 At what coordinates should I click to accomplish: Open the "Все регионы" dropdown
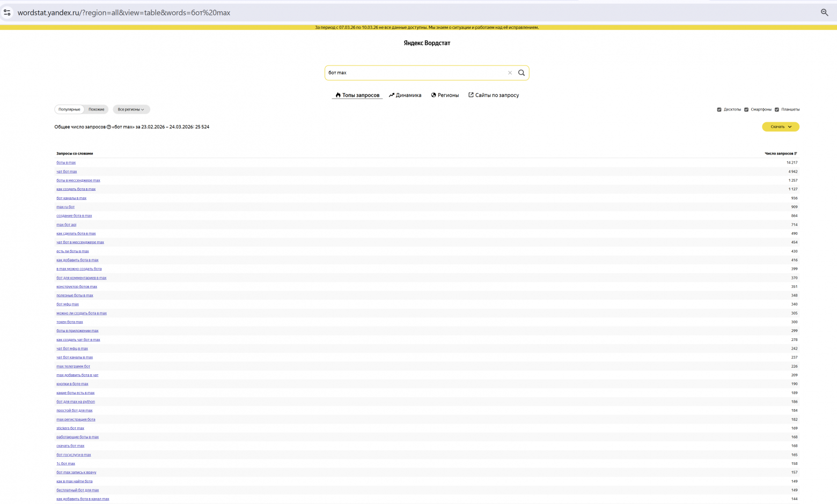pos(131,109)
